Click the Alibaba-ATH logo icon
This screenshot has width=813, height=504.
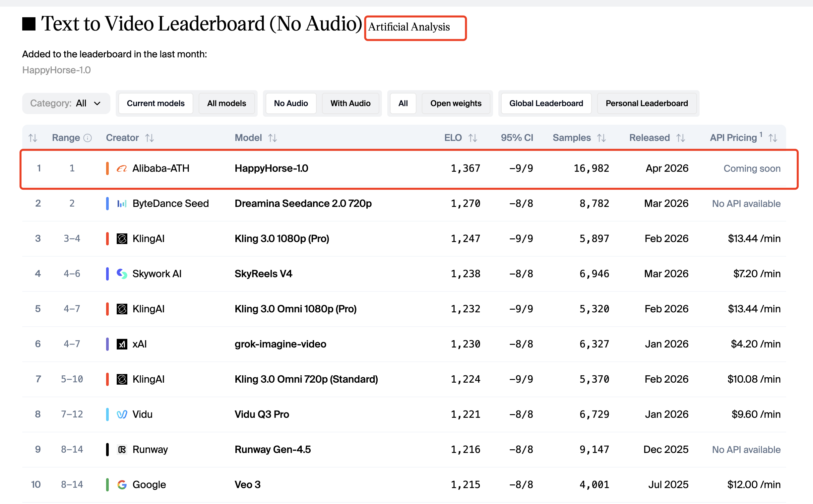click(122, 168)
